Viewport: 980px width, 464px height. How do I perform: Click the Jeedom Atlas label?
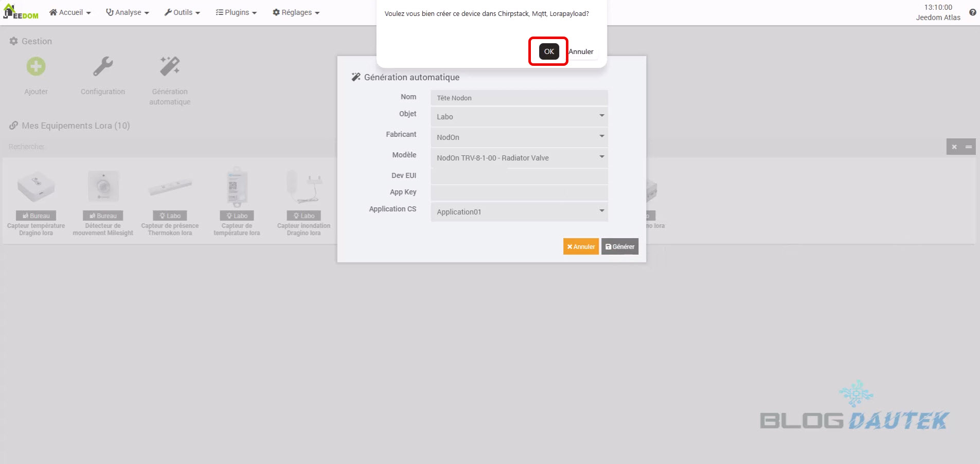(x=938, y=17)
